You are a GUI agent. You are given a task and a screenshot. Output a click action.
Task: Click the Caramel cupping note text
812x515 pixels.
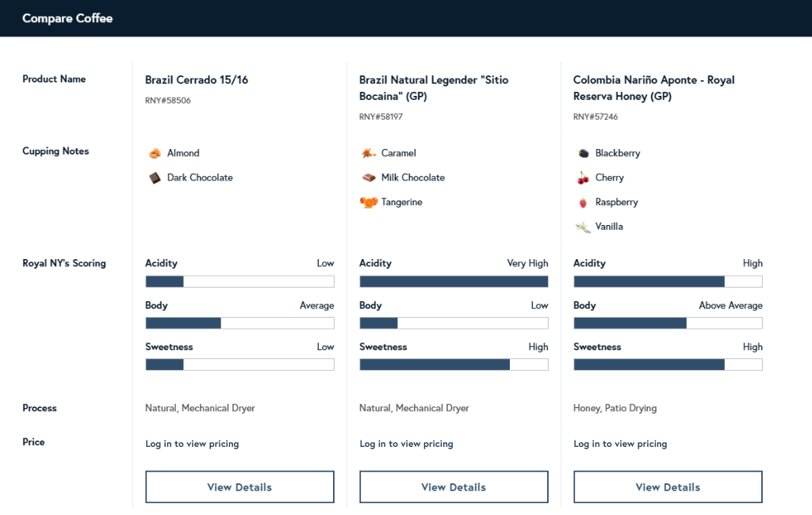coord(399,153)
